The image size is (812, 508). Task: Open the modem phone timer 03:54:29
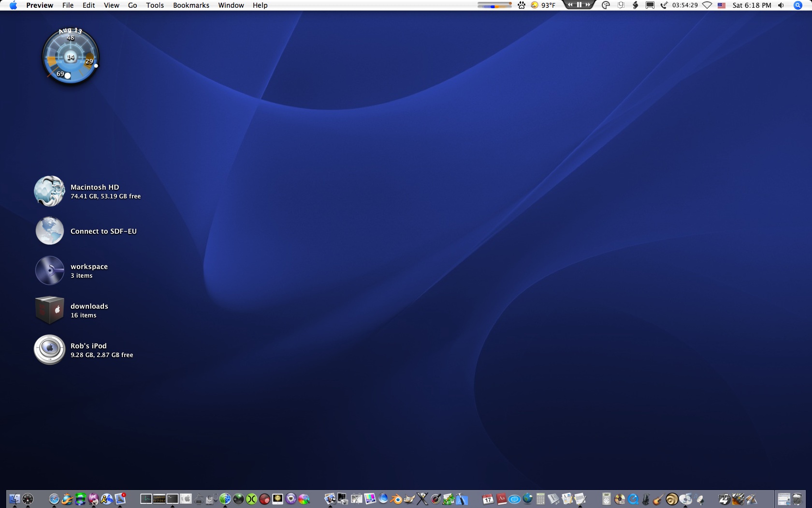pos(679,5)
